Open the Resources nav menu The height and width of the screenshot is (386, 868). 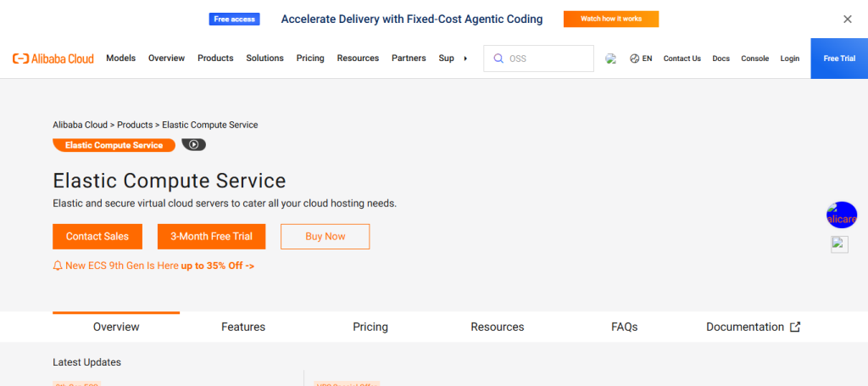coord(359,59)
